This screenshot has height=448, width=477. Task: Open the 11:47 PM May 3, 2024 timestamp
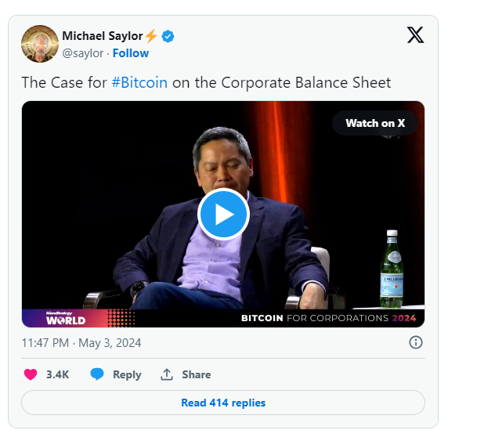[81, 343]
